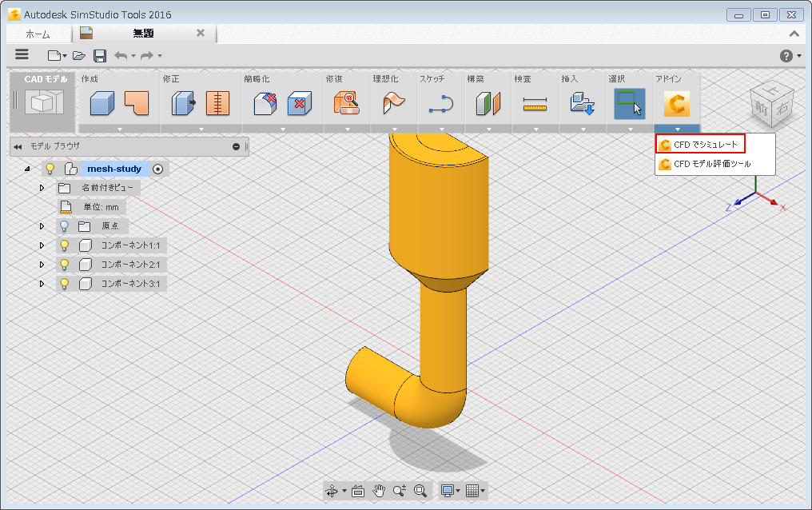Image resolution: width=812 pixels, height=510 pixels.
Task: Select CFD でシミュレート menu entry
Action: pyautogui.click(x=700, y=145)
